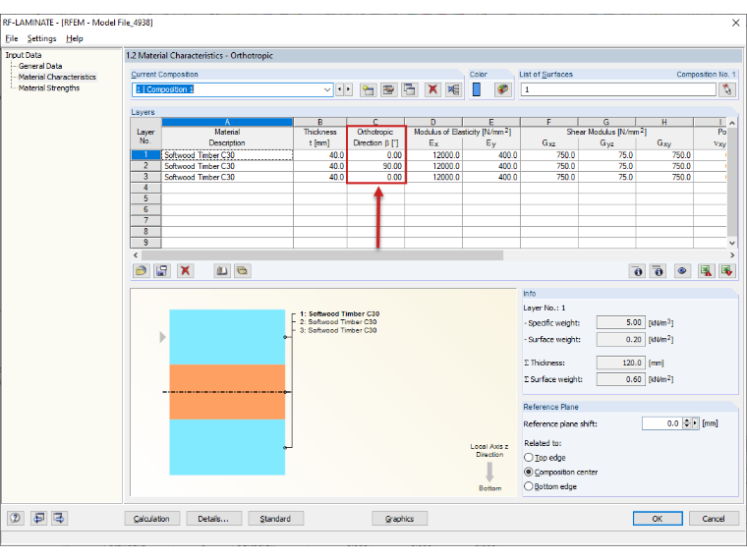Viewport: 747px width, 560px height.
Task: Click the horizontal scrollbar of layers table
Action: [322, 255]
